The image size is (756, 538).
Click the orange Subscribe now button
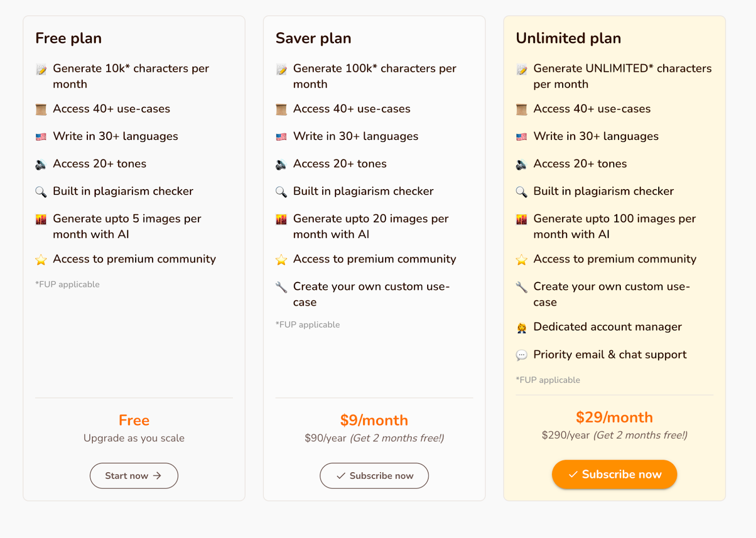coord(614,474)
